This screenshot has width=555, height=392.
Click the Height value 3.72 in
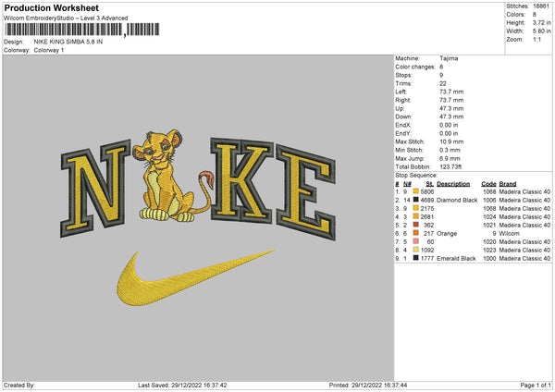click(x=542, y=22)
